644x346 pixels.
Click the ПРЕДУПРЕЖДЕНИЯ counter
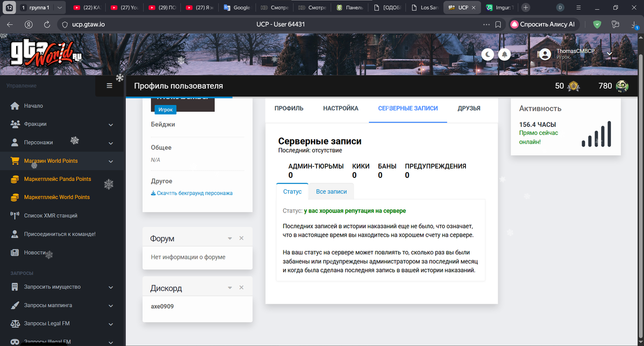[436, 171]
